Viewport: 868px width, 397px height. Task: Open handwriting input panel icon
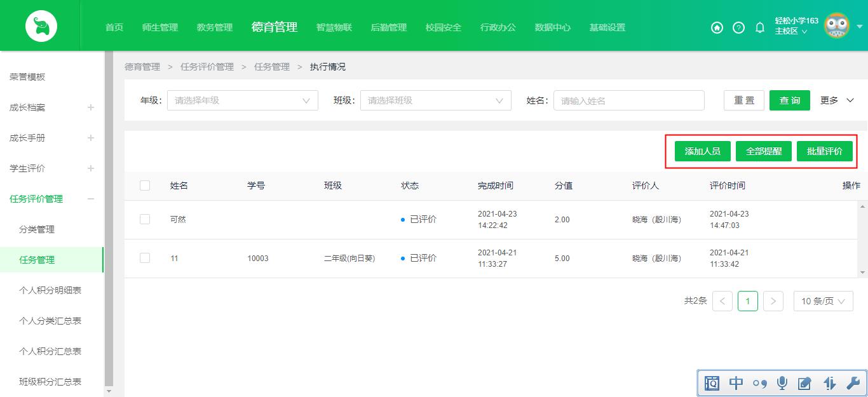pos(805,383)
